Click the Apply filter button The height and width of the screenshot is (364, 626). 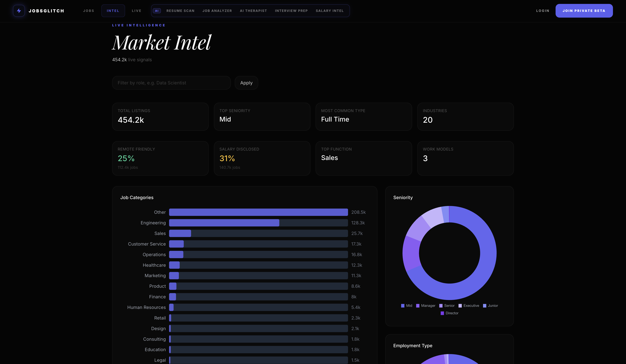[246, 83]
